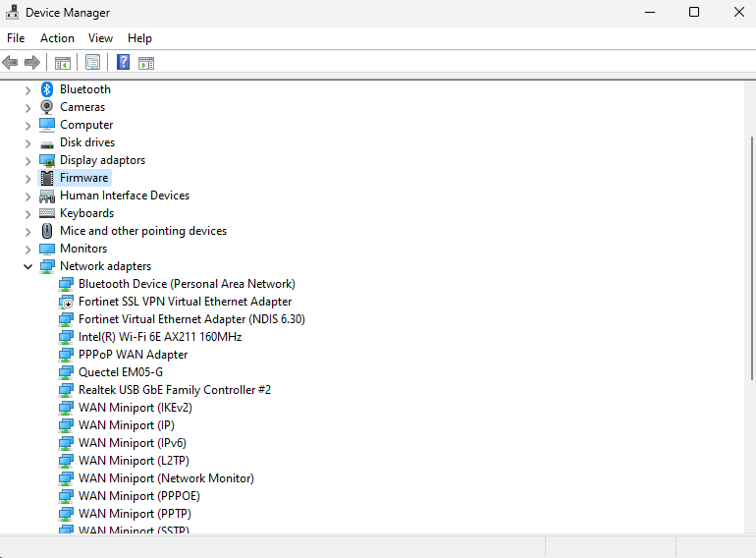The width and height of the screenshot is (756, 558).
Task: Select the Monitors category icon
Action: pos(47,249)
